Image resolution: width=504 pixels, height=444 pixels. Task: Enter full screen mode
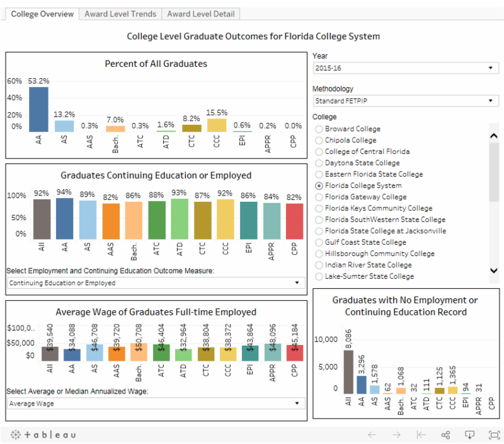[x=494, y=435]
